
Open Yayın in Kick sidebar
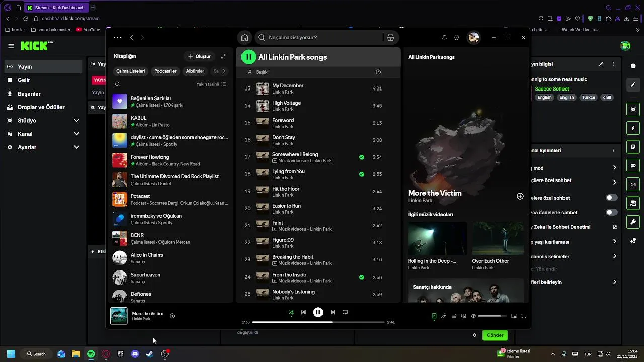[x=43, y=67]
